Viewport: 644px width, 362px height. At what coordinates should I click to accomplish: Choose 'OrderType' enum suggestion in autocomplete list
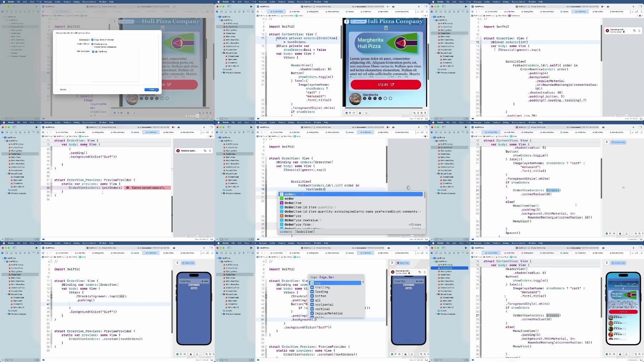point(351,216)
